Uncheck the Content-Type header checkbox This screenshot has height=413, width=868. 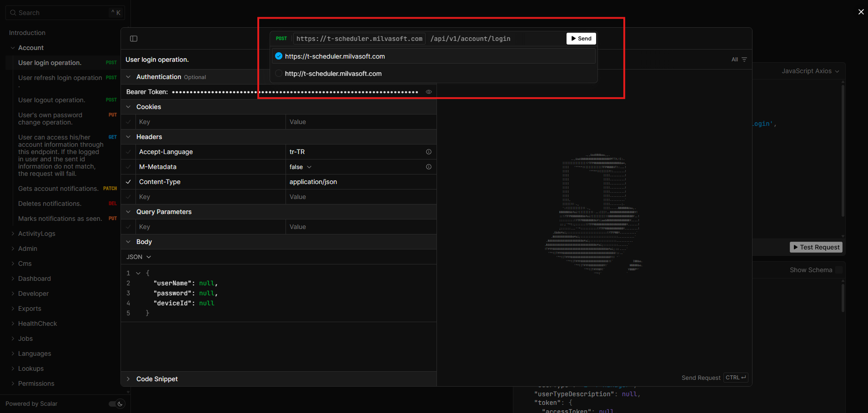[x=129, y=182]
